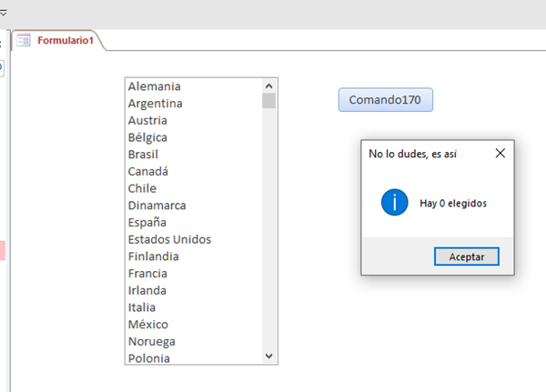Select Irlanda in the country list

193,290
